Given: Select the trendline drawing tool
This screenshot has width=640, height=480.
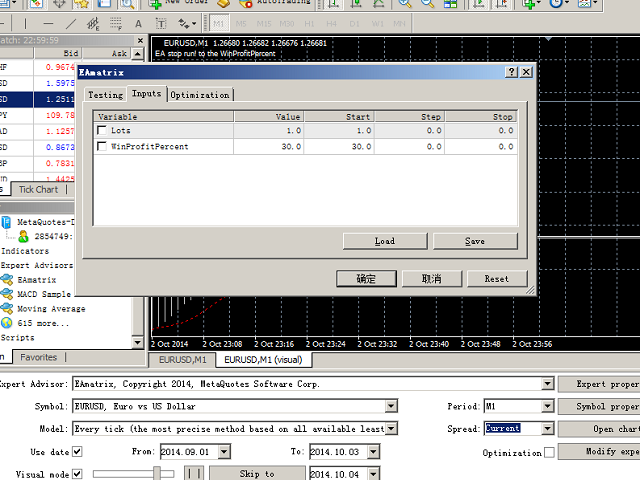Looking at the screenshot, I should tap(71, 24).
